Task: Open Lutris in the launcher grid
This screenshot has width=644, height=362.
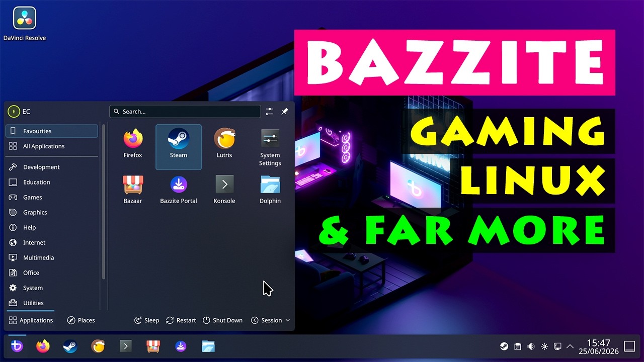Action: tap(224, 143)
